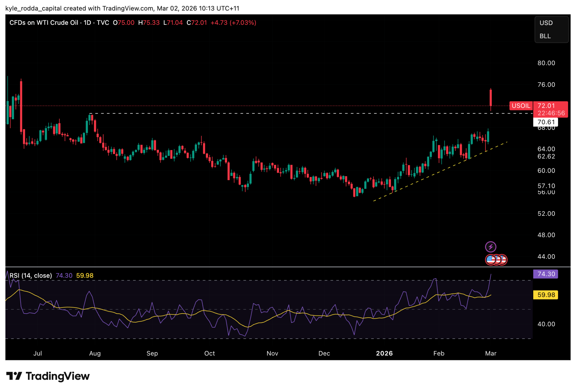This screenshot has width=576, height=392.
Task: Click the purple 74.30 RSI value label
Action: (546, 274)
